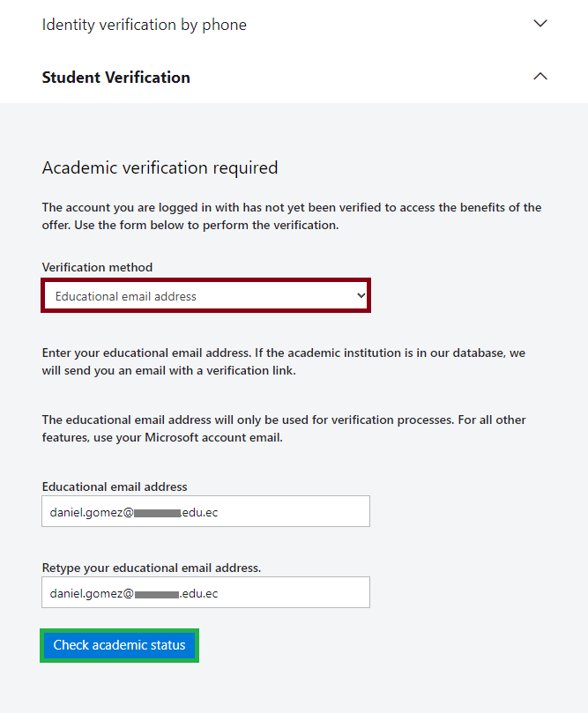Click the arrow on the Verification method combo box

pos(361,296)
